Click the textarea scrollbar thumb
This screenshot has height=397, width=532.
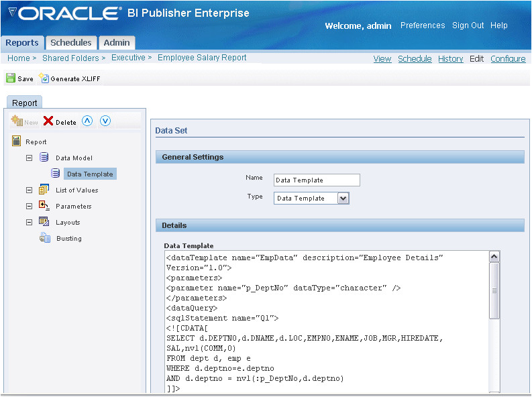pyautogui.click(x=494, y=290)
